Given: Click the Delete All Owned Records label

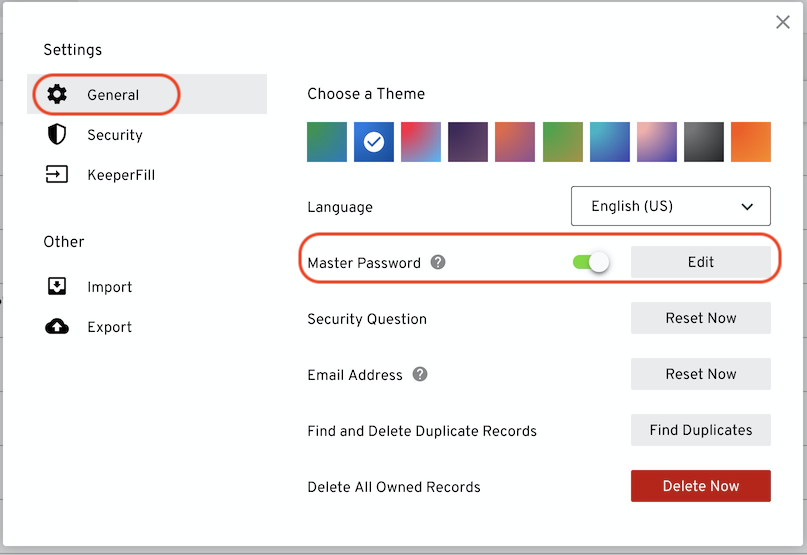Looking at the screenshot, I should coord(394,487).
